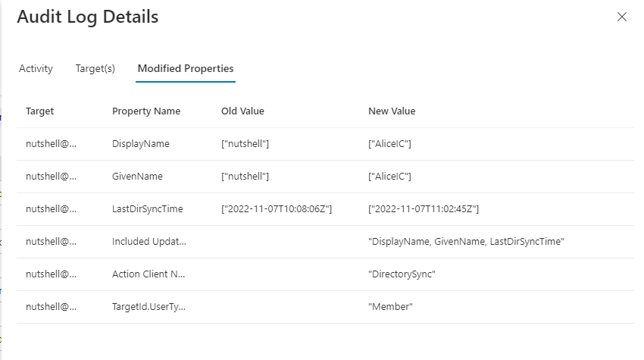The height and width of the screenshot is (360, 644).
Task: Switch to the Activity tab
Action: 36,68
